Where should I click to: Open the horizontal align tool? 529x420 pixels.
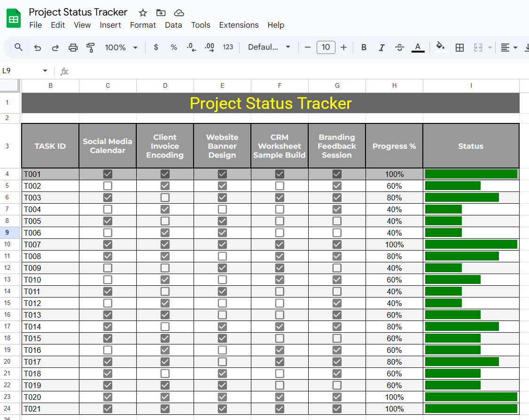(505, 47)
